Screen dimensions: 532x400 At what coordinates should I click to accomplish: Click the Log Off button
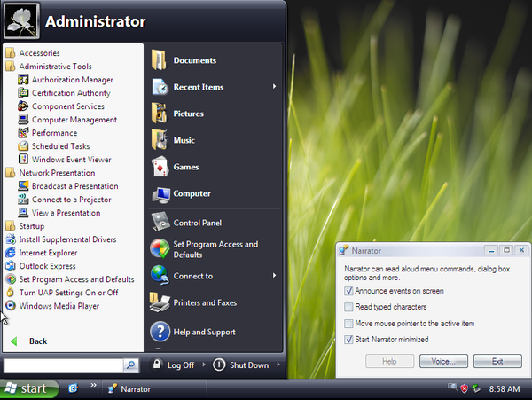pyautogui.click(x=174, y=365)
